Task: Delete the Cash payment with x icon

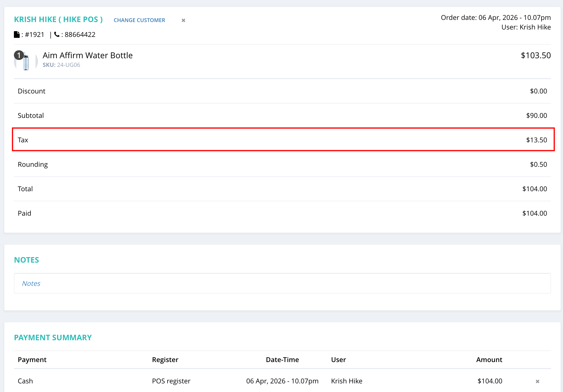Action: [537, 381]
